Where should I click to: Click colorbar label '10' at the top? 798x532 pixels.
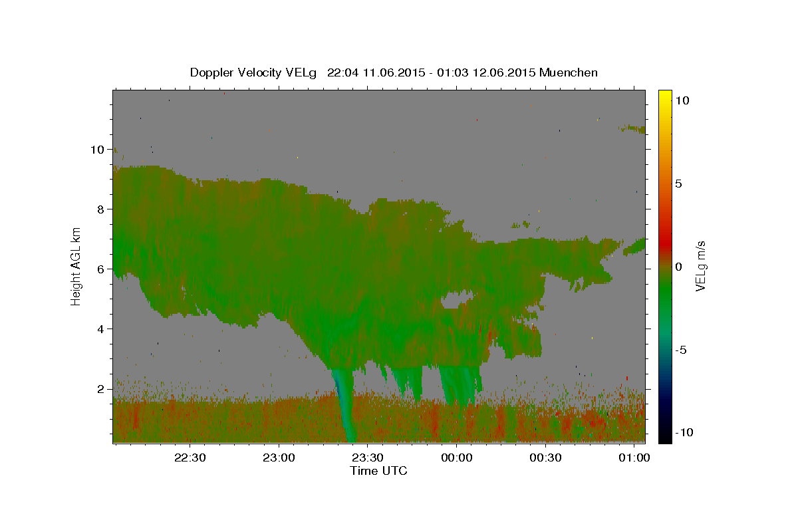(682, 100)
